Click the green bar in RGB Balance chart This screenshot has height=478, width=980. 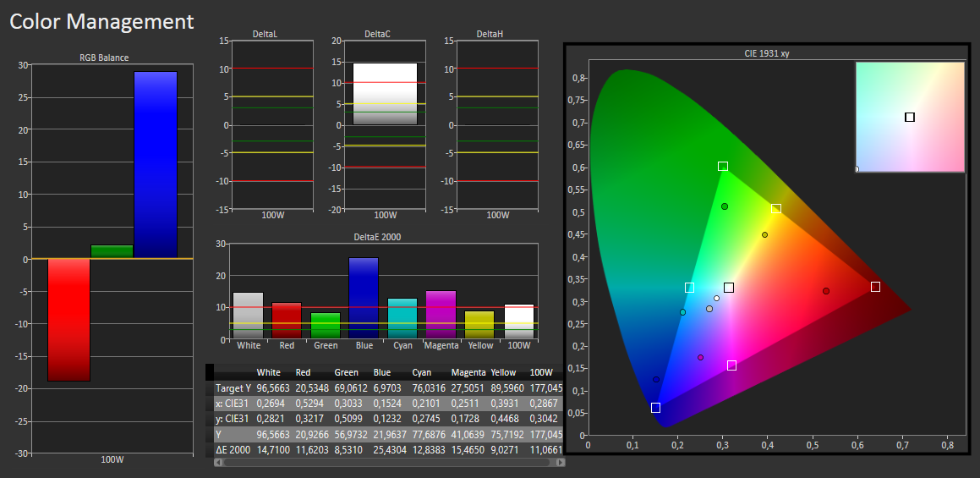(112, 251)
